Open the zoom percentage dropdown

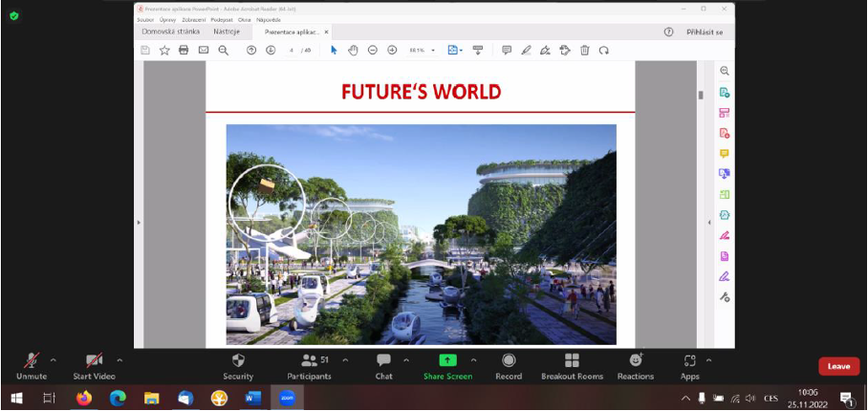(x=433, y=51)
